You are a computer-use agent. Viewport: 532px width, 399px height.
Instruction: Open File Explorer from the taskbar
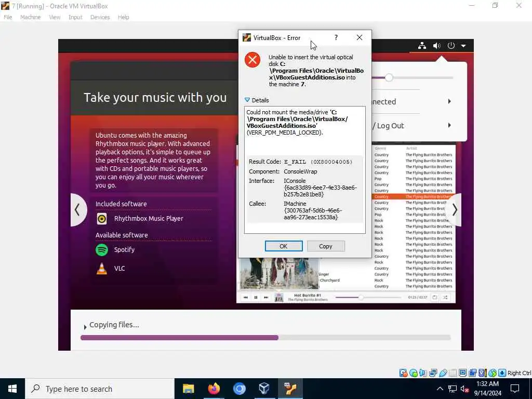[x=188, y=389]
